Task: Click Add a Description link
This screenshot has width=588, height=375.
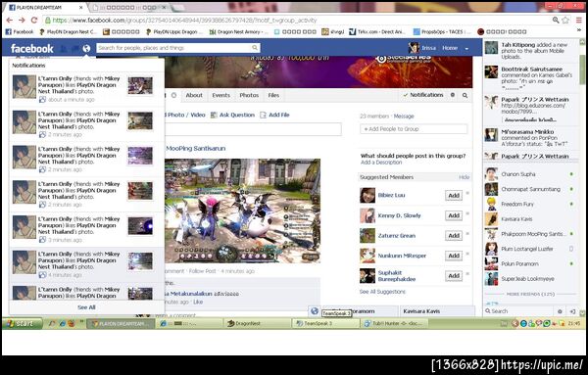Action: point(381,163)
